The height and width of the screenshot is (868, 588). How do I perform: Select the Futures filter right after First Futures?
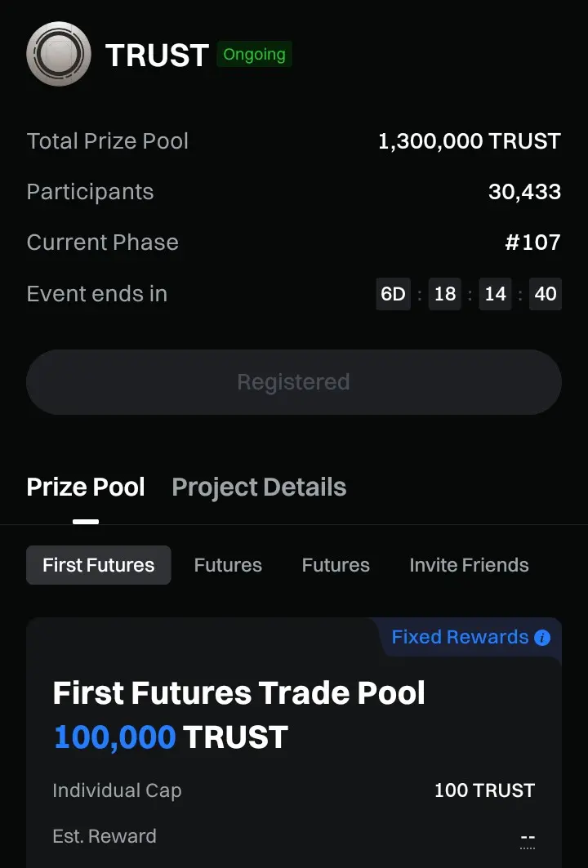tap(228, 565)
